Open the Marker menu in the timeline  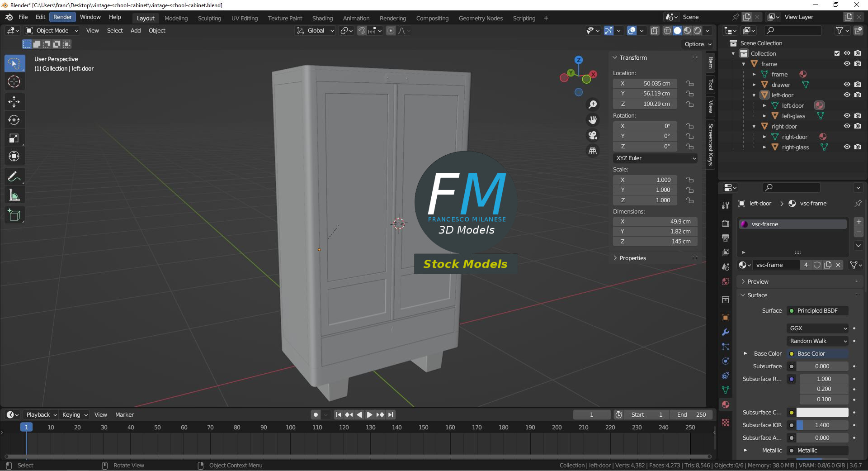tap(124, 415)
